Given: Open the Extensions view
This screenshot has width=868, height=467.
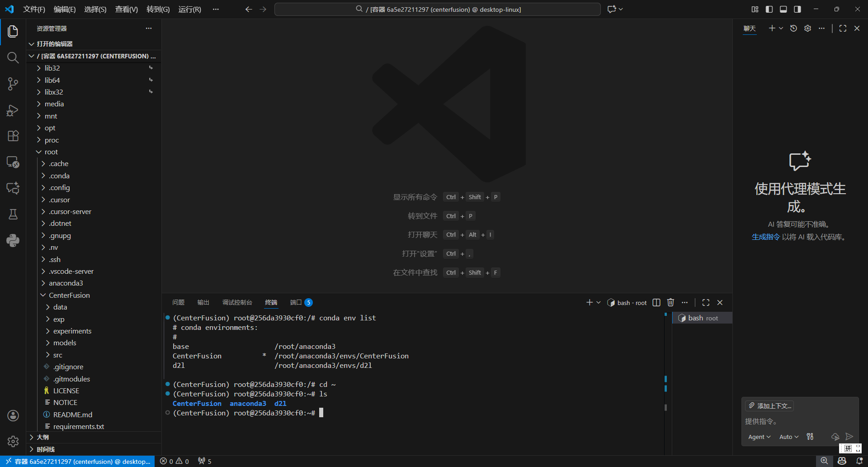Looking at the screenshot, I should 13,136.
